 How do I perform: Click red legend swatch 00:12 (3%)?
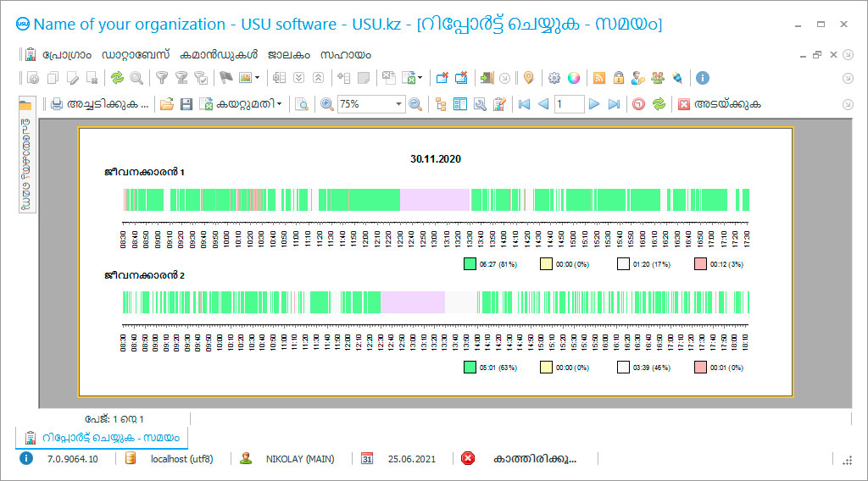click(700, 264)
